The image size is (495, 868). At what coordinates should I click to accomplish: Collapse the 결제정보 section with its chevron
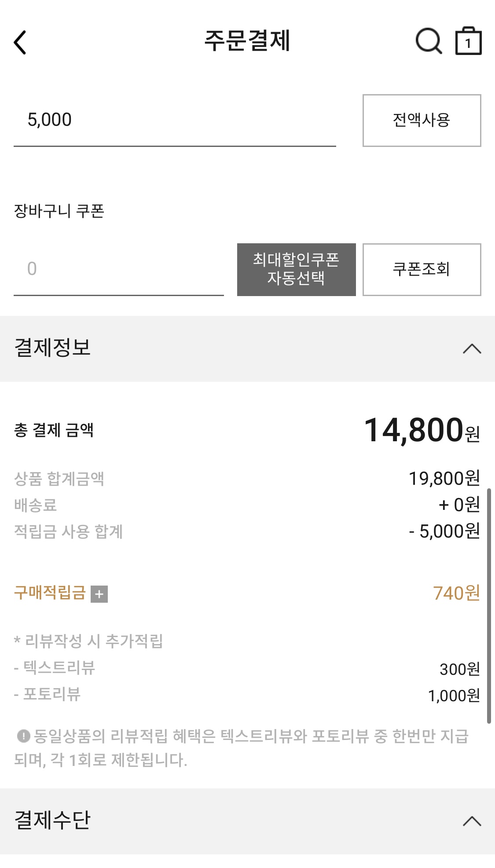(x=472, y=349)
